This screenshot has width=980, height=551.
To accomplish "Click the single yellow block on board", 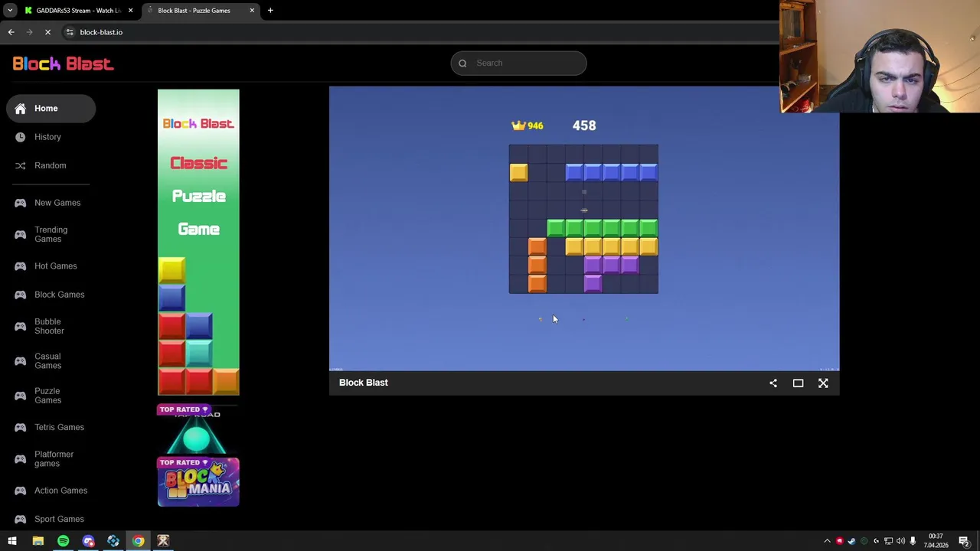I will (x=518, y=172).
